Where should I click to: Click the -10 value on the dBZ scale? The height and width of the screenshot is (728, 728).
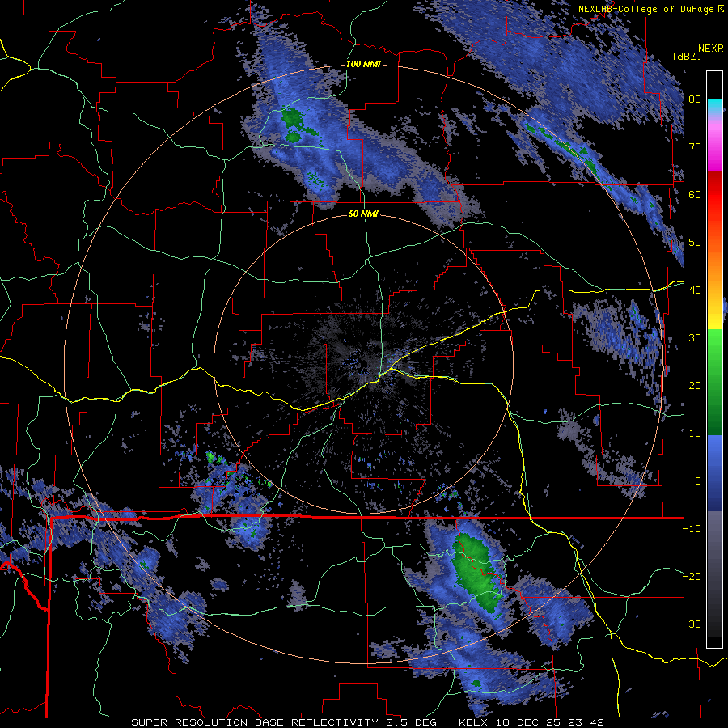click(692, 529)
